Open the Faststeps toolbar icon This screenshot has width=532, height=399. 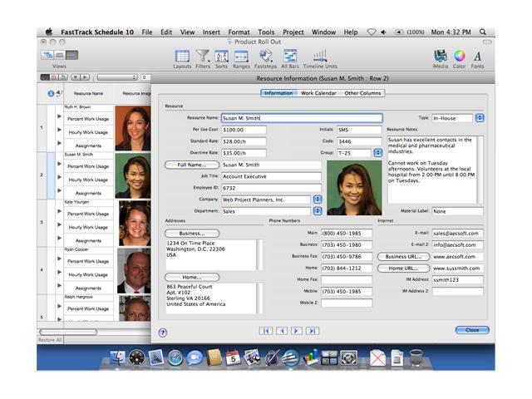[x=265, y=57]
